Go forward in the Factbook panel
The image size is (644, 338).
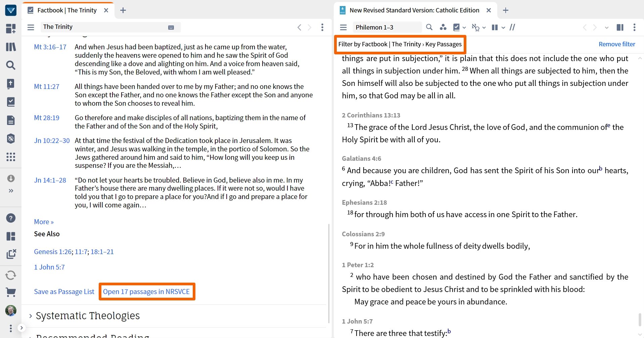310,27
